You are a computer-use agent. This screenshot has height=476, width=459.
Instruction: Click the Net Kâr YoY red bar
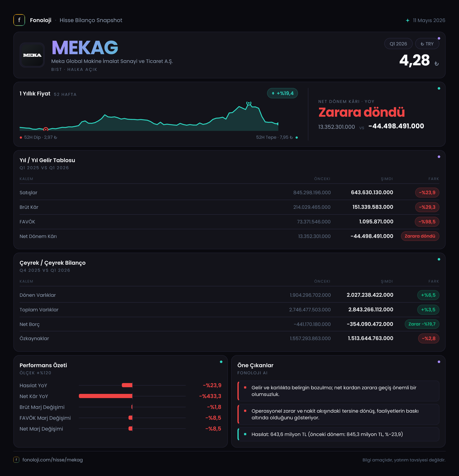click(106, 396)
